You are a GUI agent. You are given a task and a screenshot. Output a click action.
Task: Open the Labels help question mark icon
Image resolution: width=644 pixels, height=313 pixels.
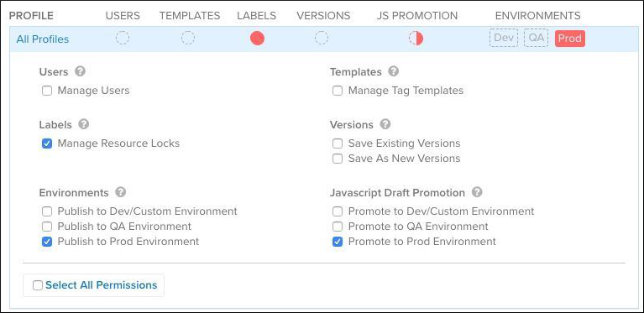(x=84, y=124)
